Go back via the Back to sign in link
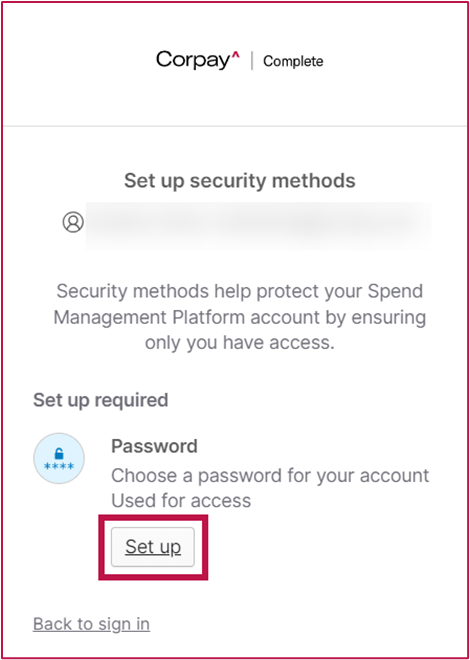Screen dimensions: 470x660 point(91,624)
